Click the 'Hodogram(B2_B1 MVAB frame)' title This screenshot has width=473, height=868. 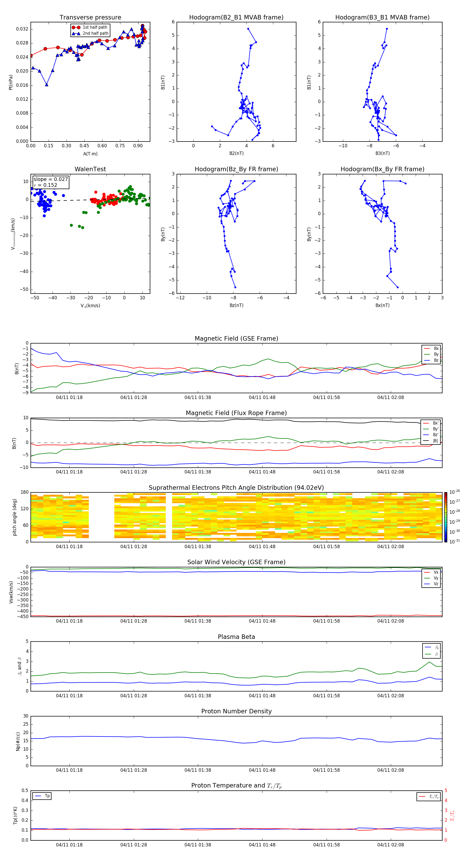[236, 18]
